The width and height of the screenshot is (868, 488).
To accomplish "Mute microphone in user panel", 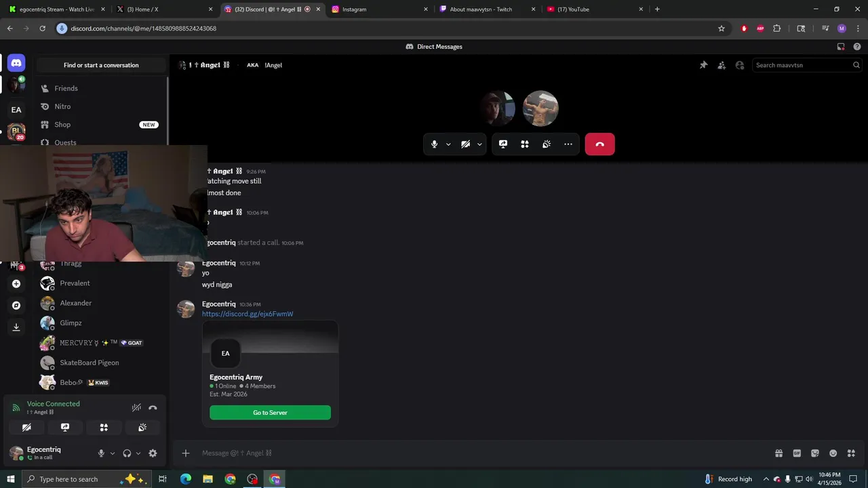I will tap(101, 453).
